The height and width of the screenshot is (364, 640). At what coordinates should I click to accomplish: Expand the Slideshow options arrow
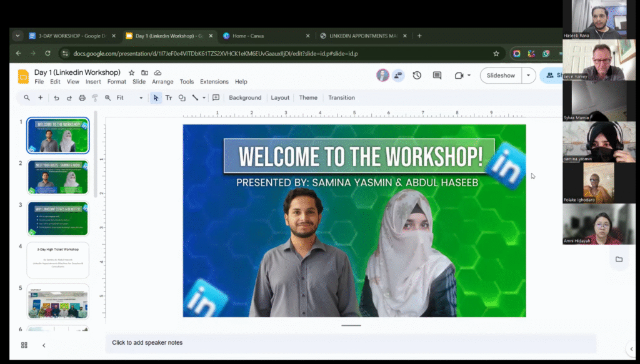click(x=529, y=76)
